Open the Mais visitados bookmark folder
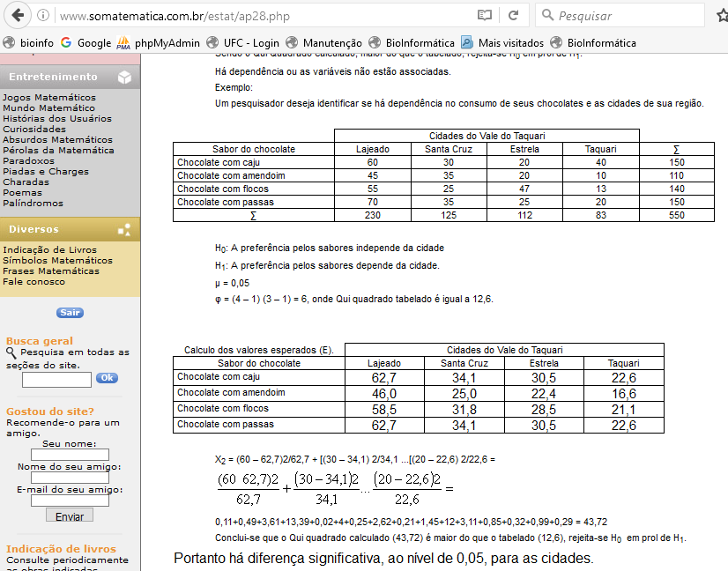 click(x=502, y=42)
